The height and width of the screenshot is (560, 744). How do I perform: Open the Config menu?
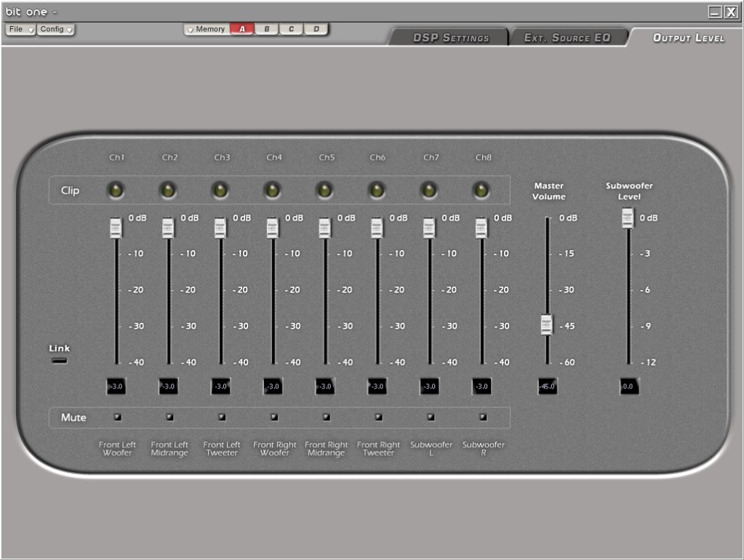(55, 29)
